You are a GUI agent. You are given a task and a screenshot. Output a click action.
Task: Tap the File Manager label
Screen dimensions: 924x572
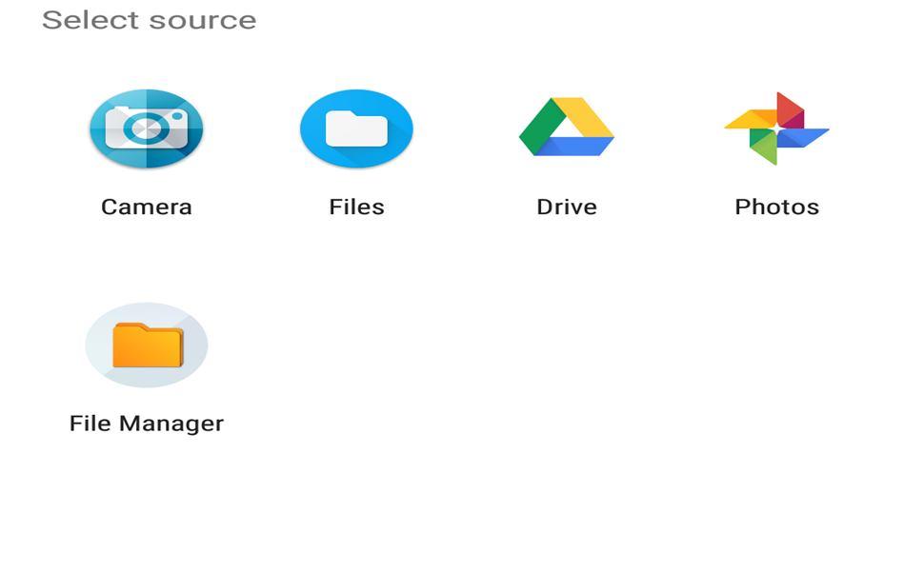(x=146, y=424)
